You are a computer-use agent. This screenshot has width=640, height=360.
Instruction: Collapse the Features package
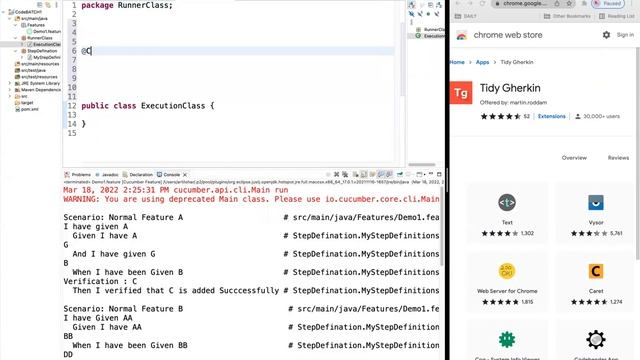[16, 25]
